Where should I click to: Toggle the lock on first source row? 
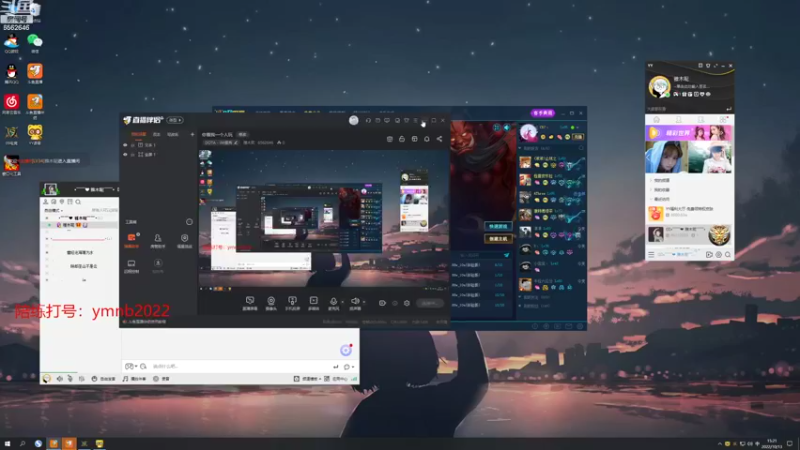tap(133, 145)
